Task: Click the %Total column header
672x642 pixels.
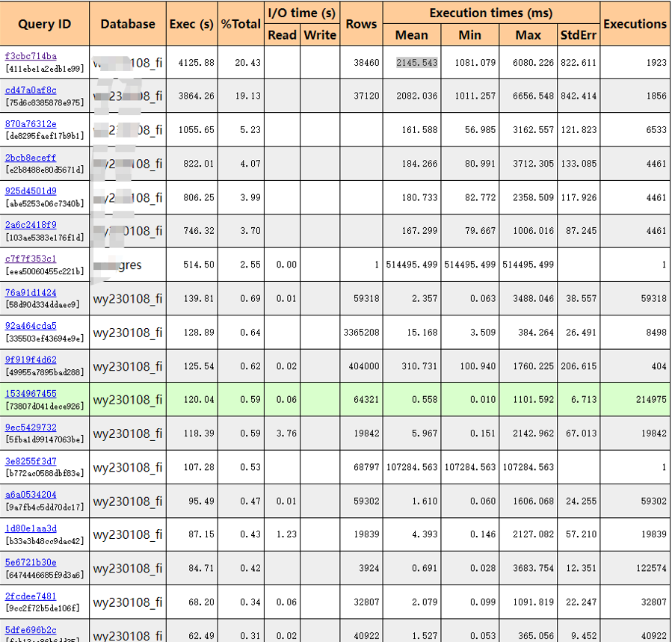Action: click(x=241, y=24)
